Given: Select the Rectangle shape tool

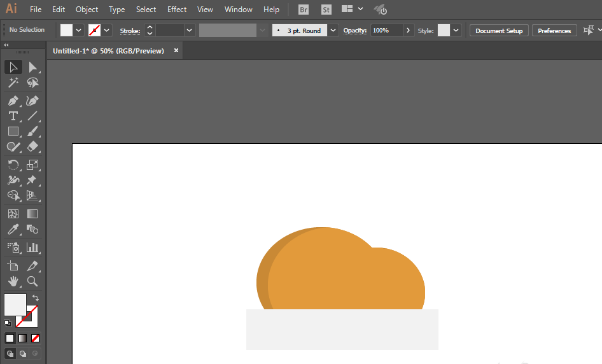Looking at the screenshot, I should [13, 132].
